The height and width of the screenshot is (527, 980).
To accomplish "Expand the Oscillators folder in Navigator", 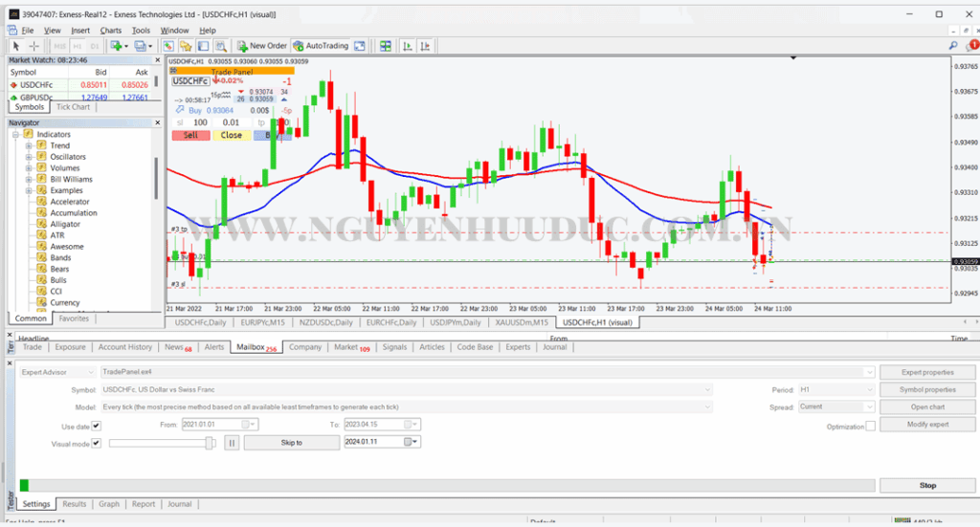I will click(29, 157).
